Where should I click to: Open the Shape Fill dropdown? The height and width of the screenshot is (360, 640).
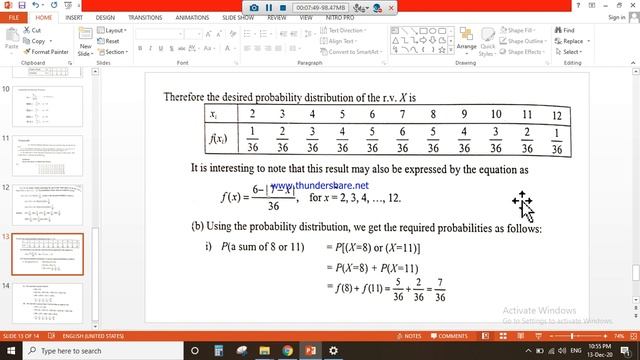[x=517, y=30]
